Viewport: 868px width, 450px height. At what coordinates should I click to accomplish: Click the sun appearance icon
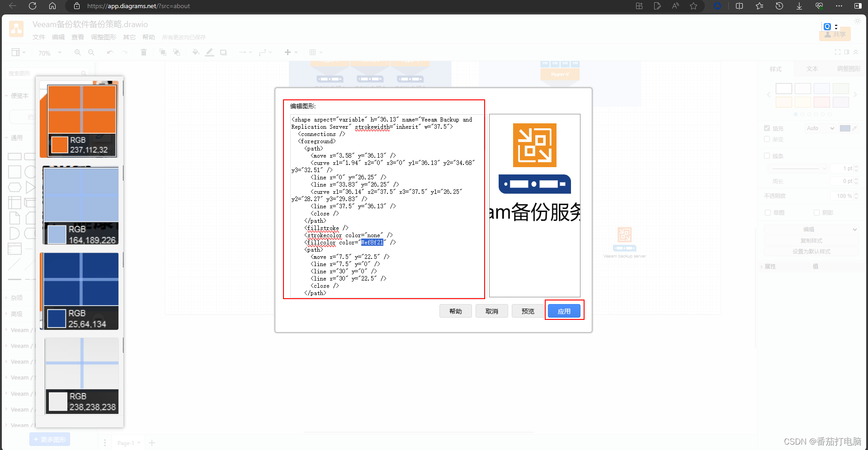858,21
